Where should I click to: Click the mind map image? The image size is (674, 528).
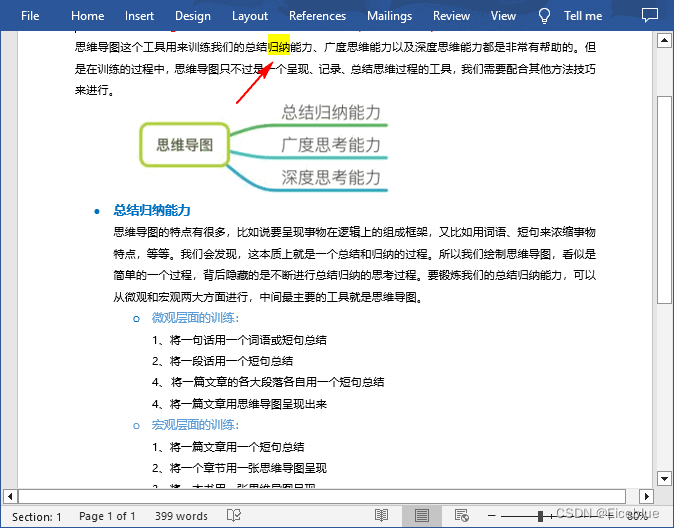point(262,145)
